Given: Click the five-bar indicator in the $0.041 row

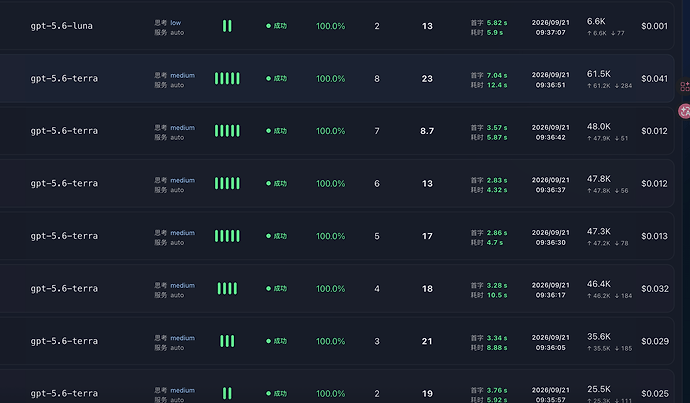Looking at the screenshot, I should pyautogui.click(x=227, y=78).
